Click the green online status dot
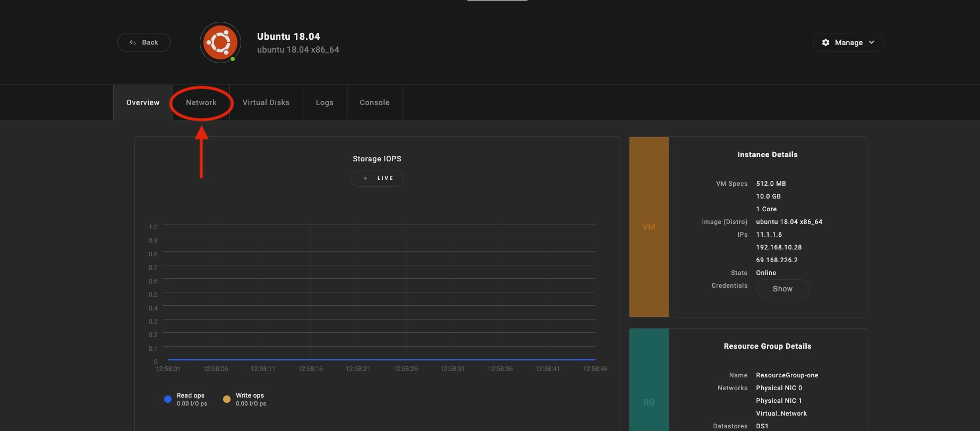980x431 pixels. (x=233, y=59)
